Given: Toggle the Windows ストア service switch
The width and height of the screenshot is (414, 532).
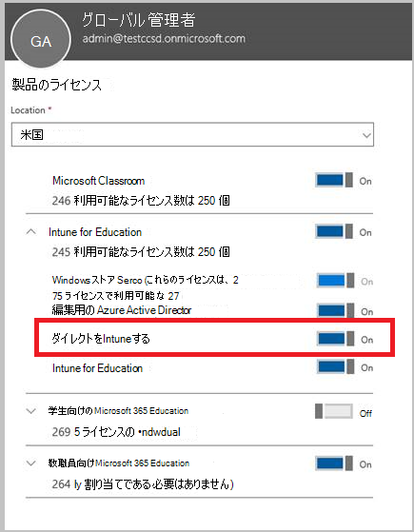Looking at the screenshot, I should [x=336, y=281].
